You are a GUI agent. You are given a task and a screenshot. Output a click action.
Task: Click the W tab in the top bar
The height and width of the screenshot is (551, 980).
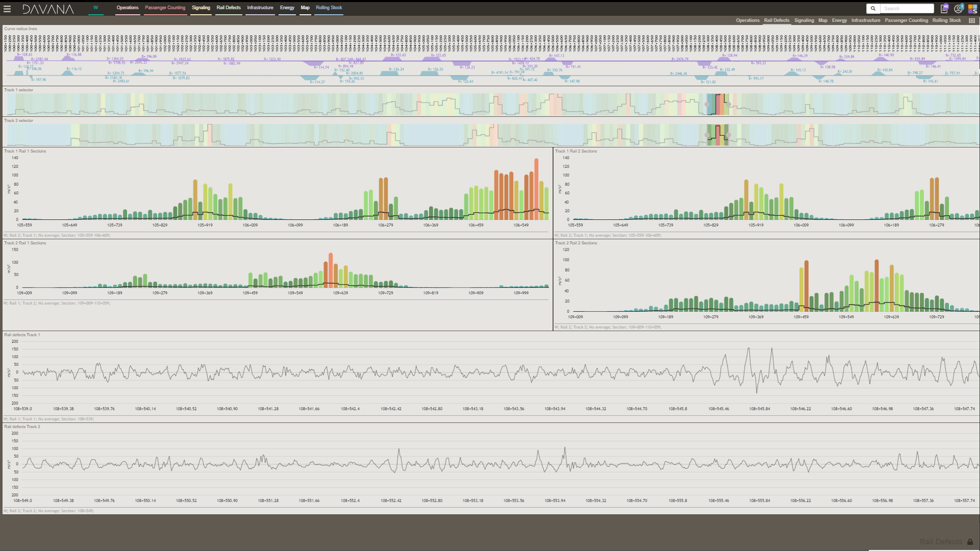click(95, 8)
